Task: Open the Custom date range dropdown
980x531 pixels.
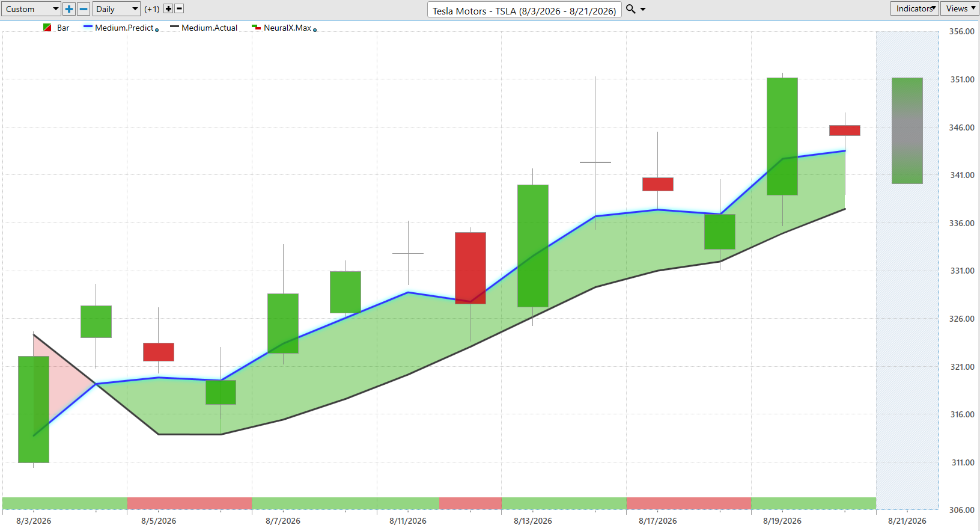Action: point(31,9)
